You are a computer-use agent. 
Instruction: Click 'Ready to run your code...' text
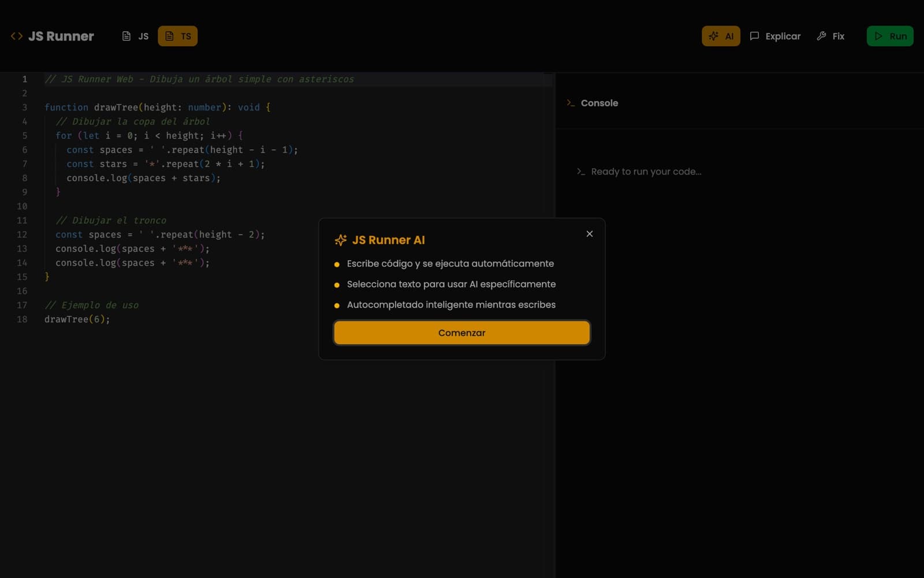coord(646,172)
